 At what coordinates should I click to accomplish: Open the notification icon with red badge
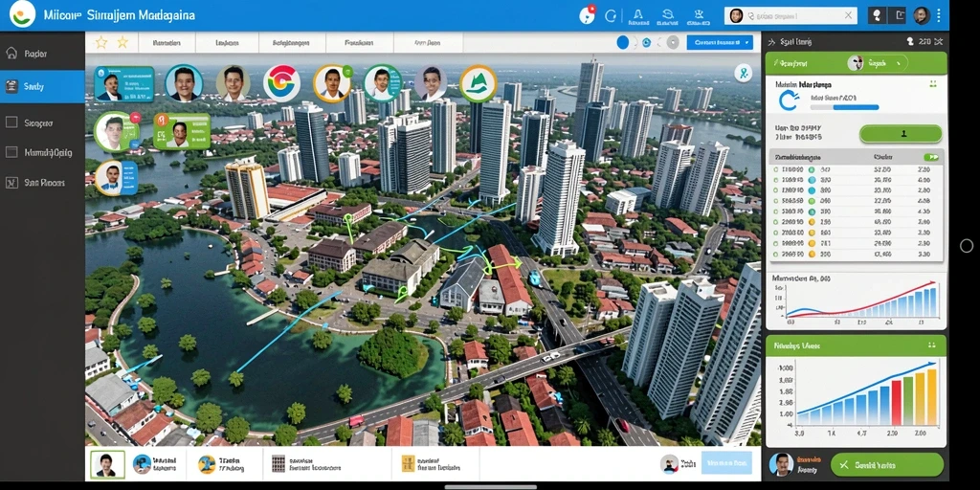pyautogui.click(x=587, y=15)
